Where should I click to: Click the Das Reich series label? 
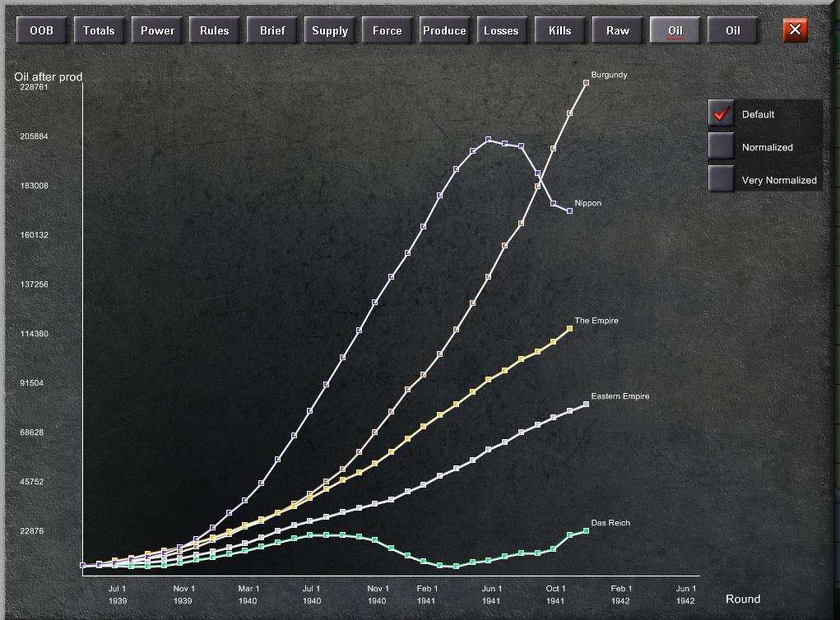[x=610, y=522]
